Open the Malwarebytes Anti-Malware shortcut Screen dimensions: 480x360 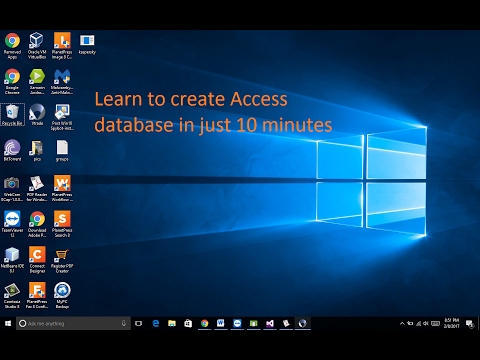pos(62,82)
